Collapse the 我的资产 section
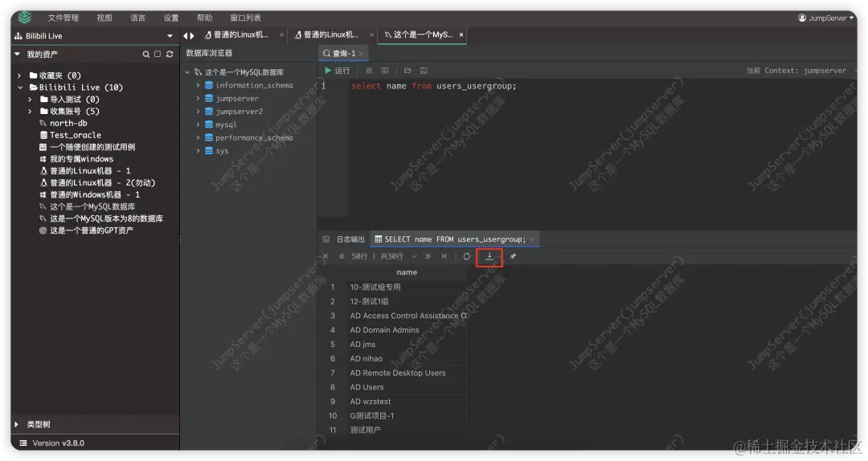 (x=17, y=55)
